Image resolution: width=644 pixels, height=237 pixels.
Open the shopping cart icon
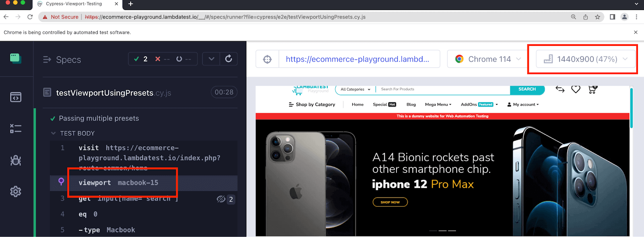pos(592,89)
